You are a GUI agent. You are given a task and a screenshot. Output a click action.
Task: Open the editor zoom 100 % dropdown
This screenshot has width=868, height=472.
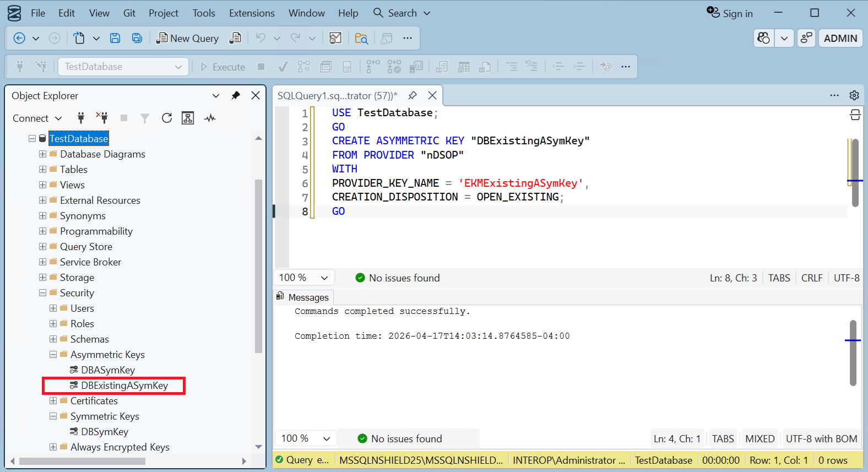(303, 278)
